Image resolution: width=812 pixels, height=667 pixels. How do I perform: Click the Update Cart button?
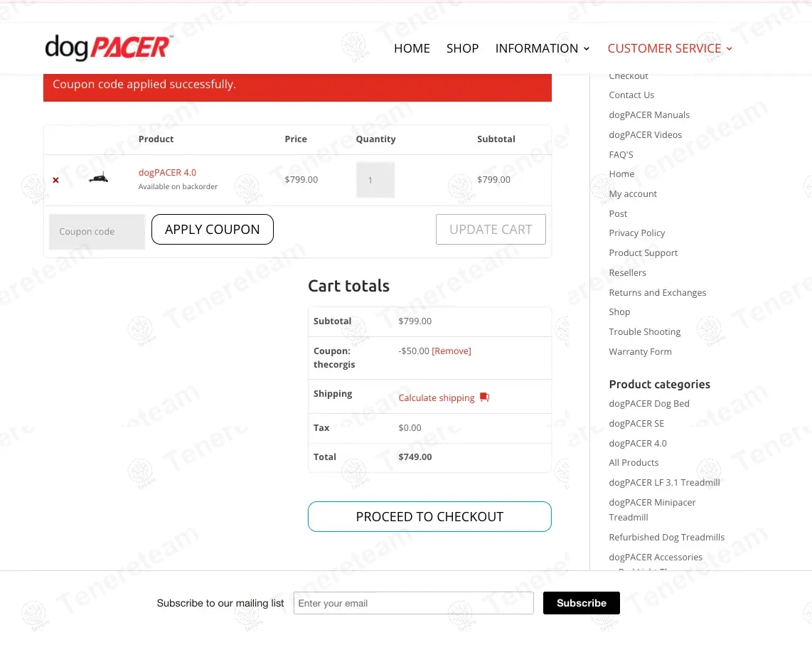pyautogui.click(x=491, y=230)
